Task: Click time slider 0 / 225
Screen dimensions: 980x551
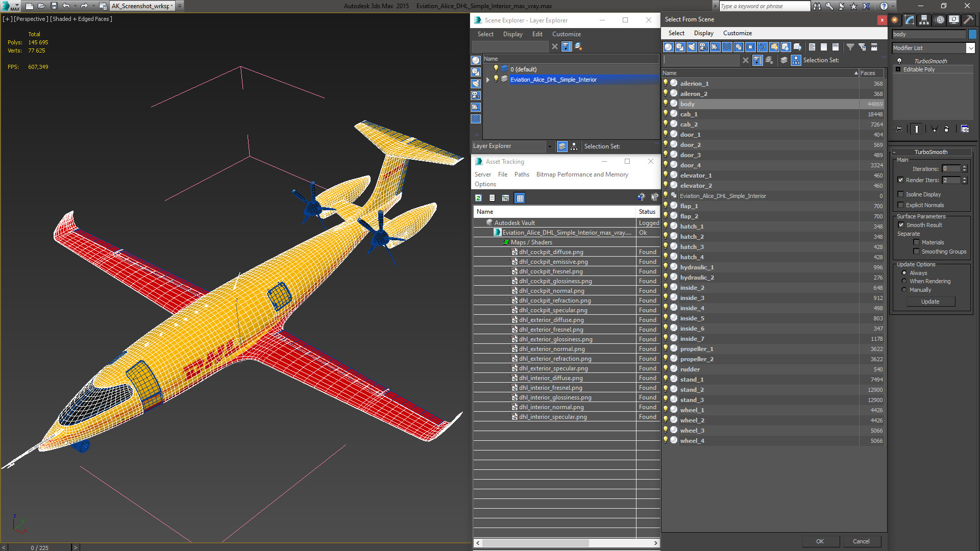Action: point(39,547)
